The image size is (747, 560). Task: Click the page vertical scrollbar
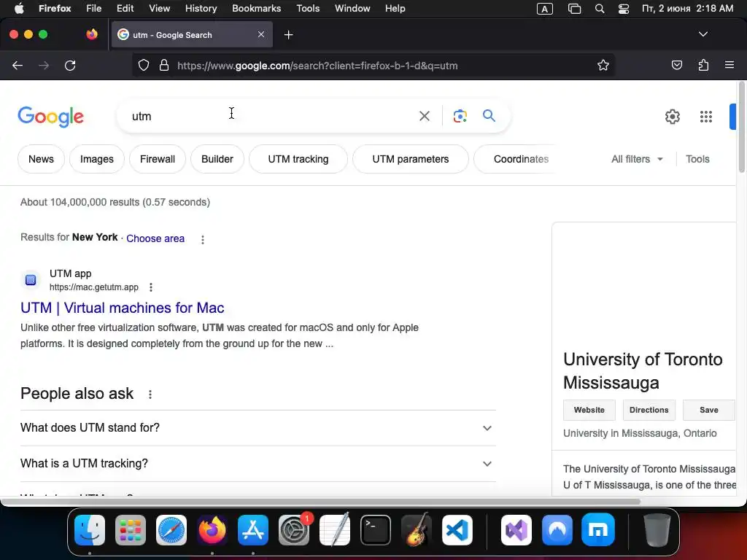741,128
